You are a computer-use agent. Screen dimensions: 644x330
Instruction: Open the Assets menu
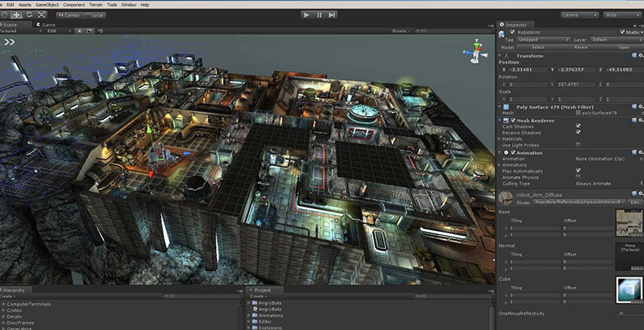coord(24,5)
